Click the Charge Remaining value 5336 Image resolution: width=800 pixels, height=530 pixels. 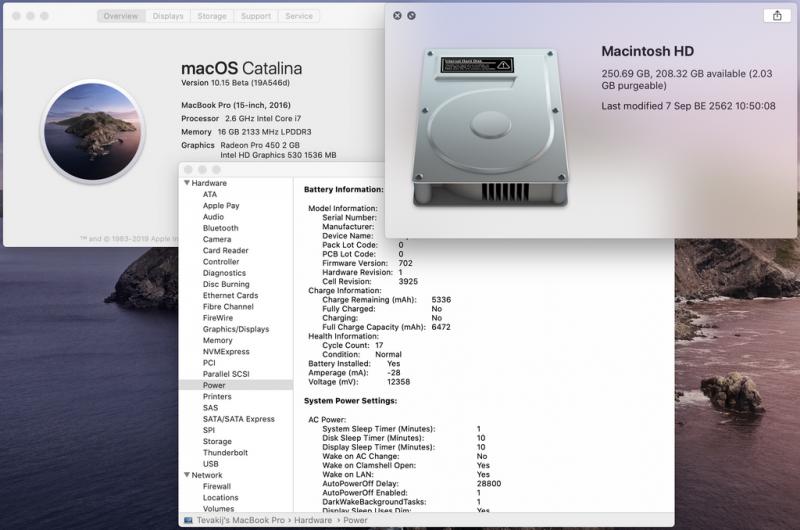(441, 299)
